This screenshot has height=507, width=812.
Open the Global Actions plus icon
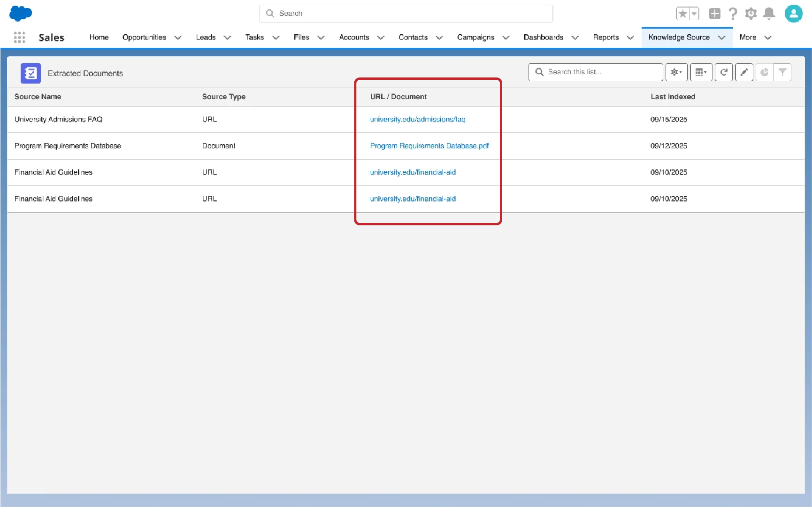tap(714, 14)
